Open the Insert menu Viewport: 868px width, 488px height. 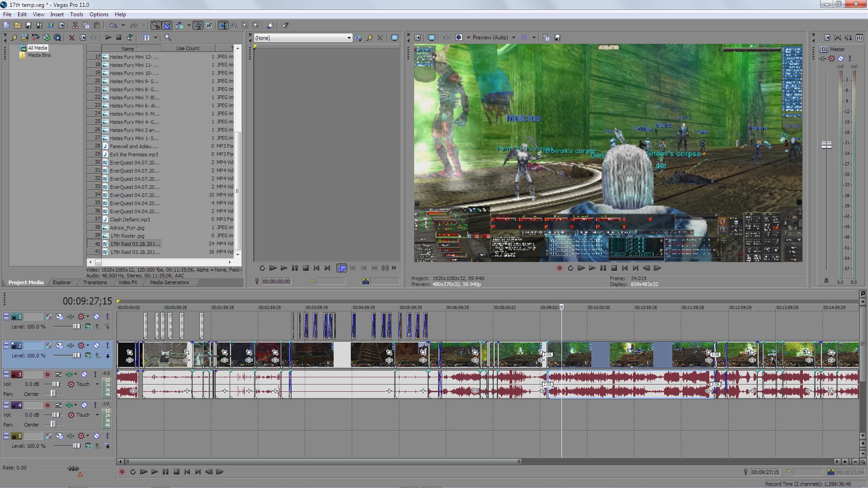57,14
